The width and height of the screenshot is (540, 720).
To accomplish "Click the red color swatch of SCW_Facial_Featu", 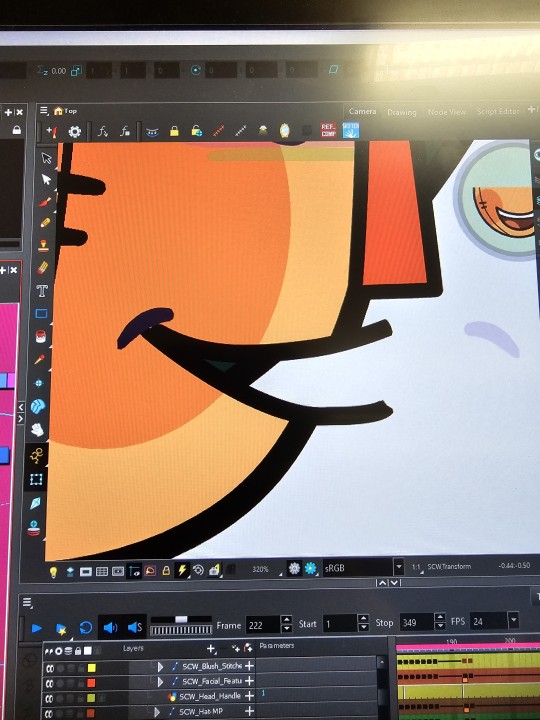I will 91,683.
